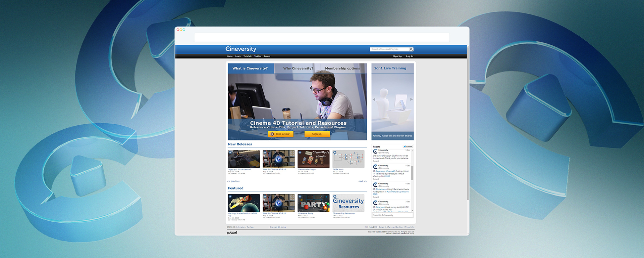Open the IK/FK Arm thumbnail

(348, 159)
